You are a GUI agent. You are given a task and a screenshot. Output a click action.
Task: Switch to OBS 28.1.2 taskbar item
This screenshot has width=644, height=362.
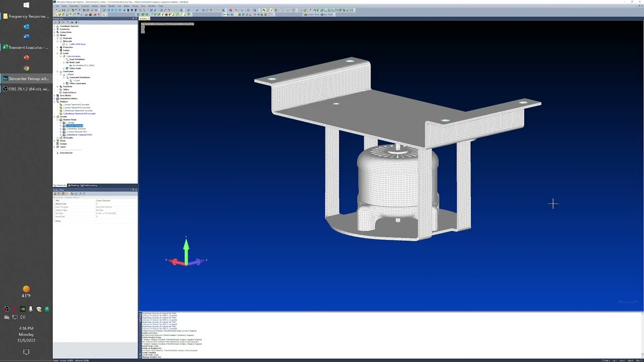[26, 89]
